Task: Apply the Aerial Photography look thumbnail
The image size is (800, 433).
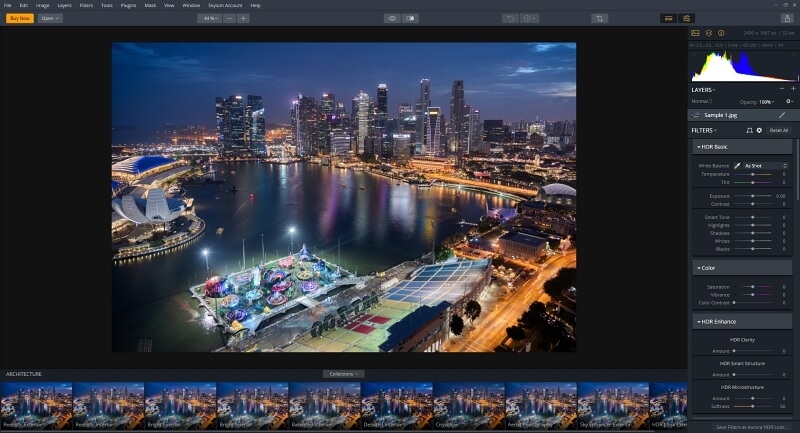Action: (541, 405)
